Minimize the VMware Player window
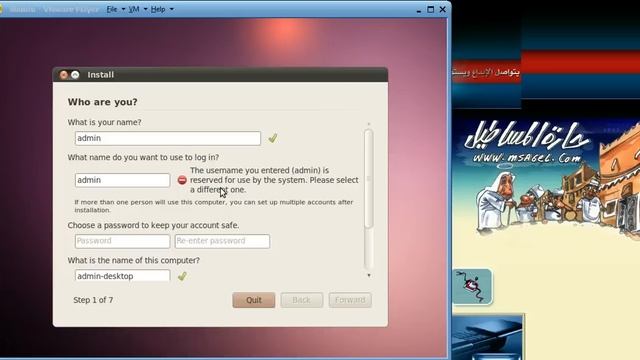 [x=418, y=10]
